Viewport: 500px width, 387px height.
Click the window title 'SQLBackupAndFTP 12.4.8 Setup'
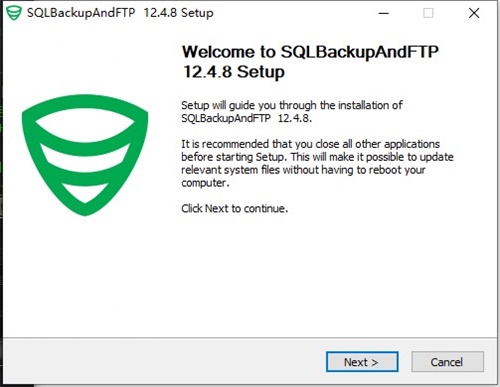coord(120,13)
